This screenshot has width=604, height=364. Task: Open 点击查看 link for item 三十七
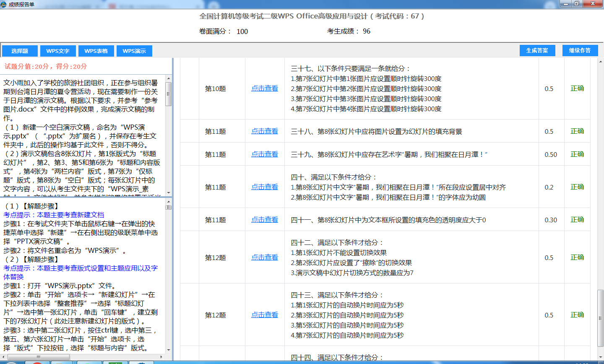[265, 88]
